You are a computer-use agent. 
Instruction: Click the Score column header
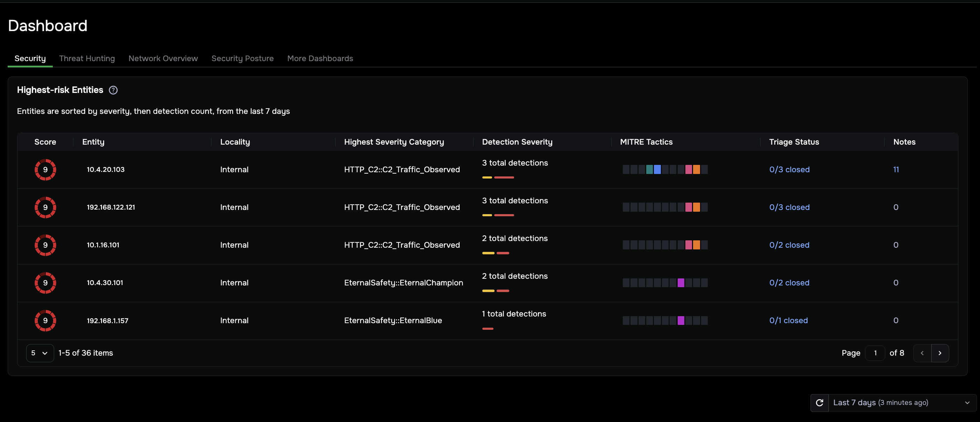45,142
